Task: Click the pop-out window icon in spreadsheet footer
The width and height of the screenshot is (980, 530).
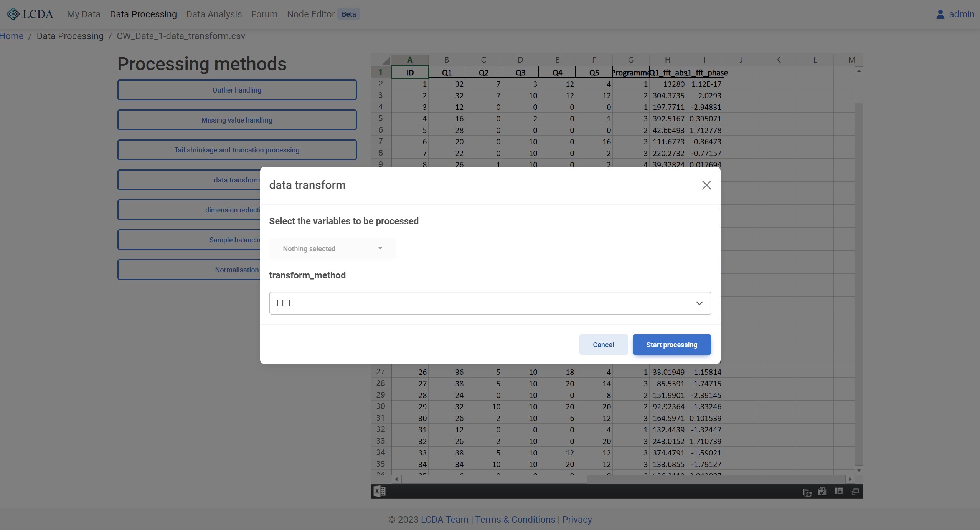Action: (x=855, y=492)
